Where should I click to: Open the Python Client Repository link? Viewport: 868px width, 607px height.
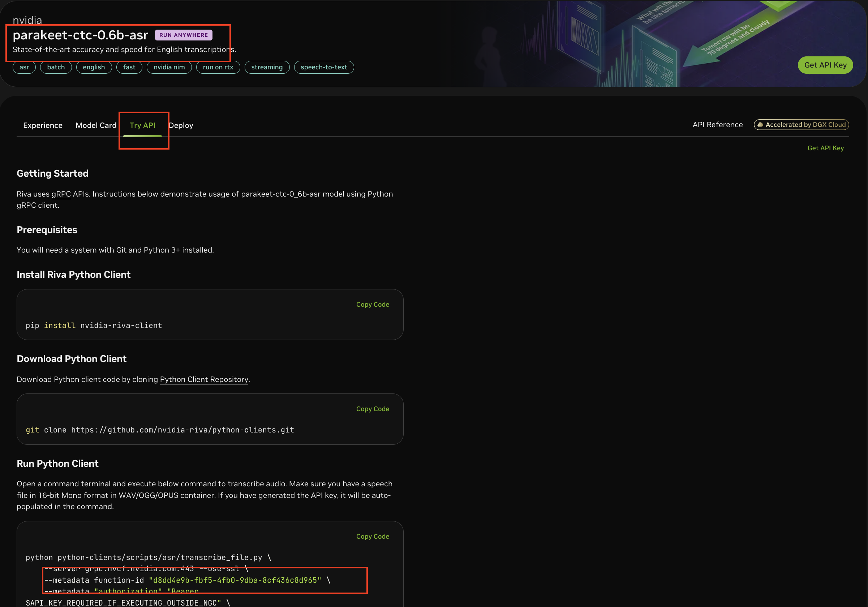tap(204, 379)
